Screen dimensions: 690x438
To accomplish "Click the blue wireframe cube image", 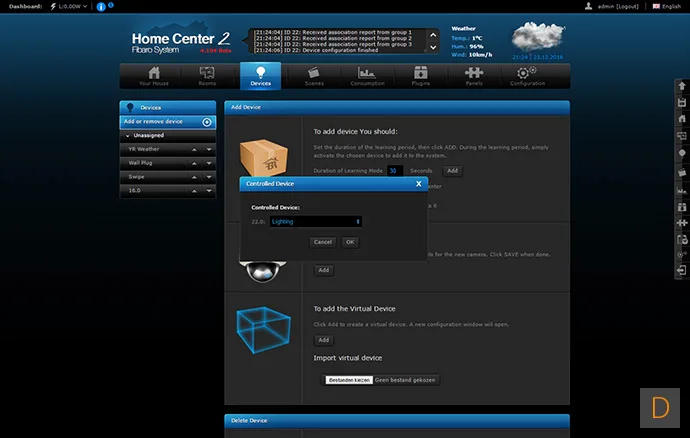I will (x=263, y=330).
